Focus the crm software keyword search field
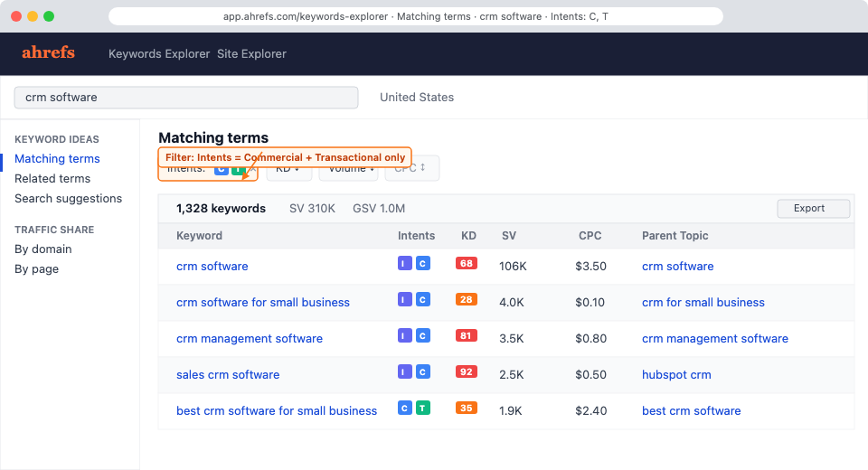Screen dimensions: 868x470 [x=186, y=98]
